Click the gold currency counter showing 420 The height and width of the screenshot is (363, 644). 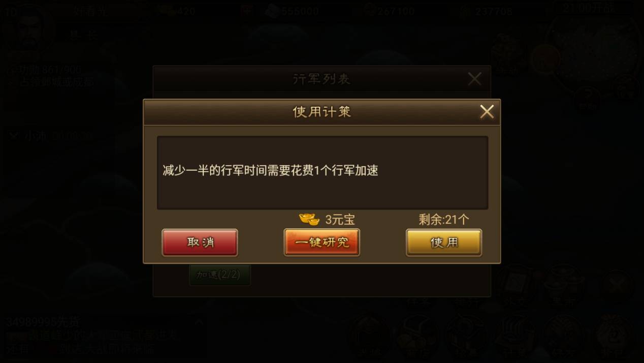[177, 11]
